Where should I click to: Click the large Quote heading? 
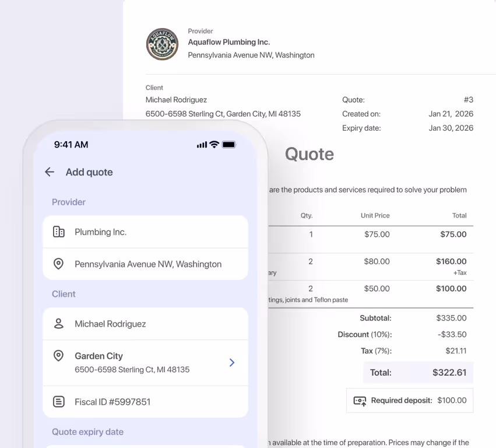click(x=309, y=154)
